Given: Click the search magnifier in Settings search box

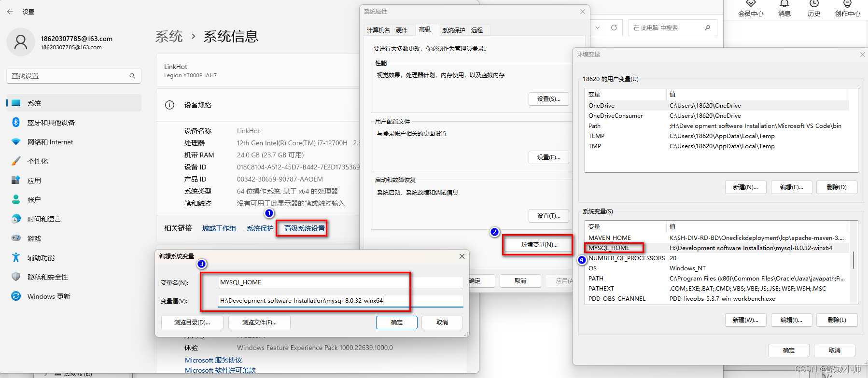Looking at the screenshot, I should 132,76.
